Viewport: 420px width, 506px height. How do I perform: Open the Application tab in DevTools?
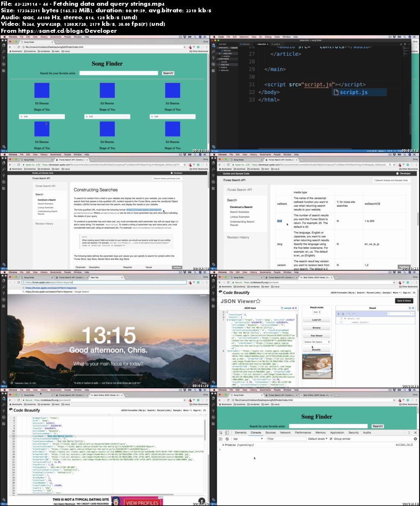tap(337, 433)
